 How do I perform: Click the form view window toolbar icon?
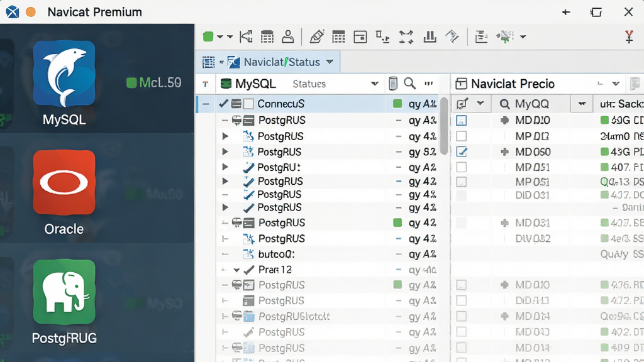coord(360,37)
